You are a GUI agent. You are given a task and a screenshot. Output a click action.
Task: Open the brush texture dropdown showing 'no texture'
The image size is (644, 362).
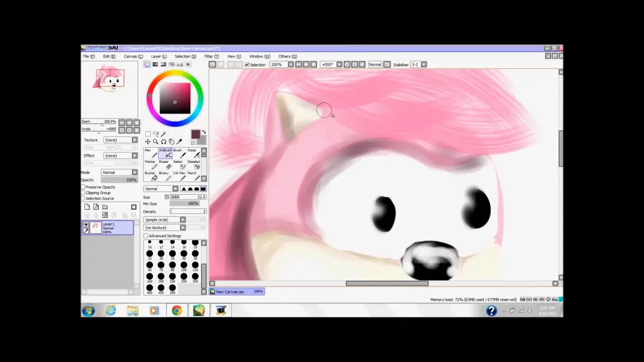coord(165,227)
